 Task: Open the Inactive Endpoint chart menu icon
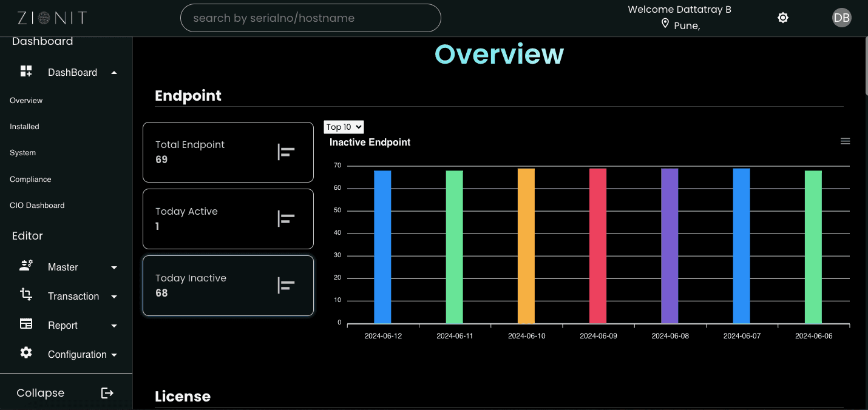pos(845,141)
